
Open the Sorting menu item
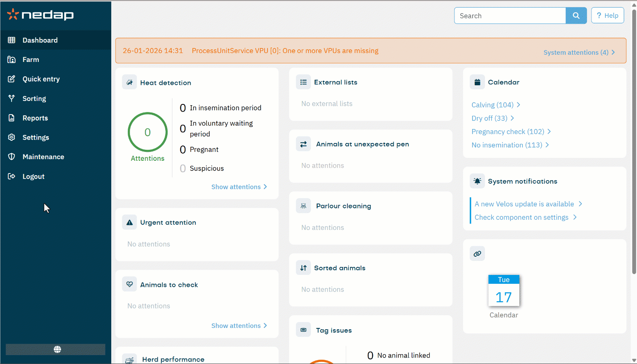[x=56, y=98]
